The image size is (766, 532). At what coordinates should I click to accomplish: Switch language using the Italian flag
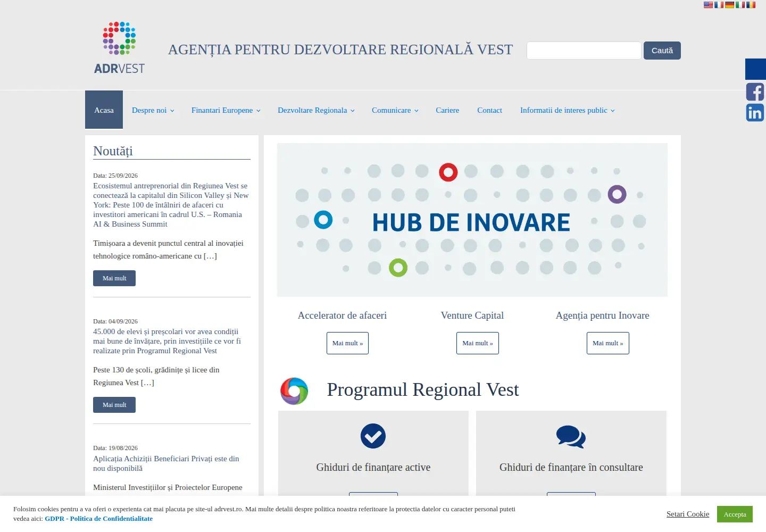(740, 5)
